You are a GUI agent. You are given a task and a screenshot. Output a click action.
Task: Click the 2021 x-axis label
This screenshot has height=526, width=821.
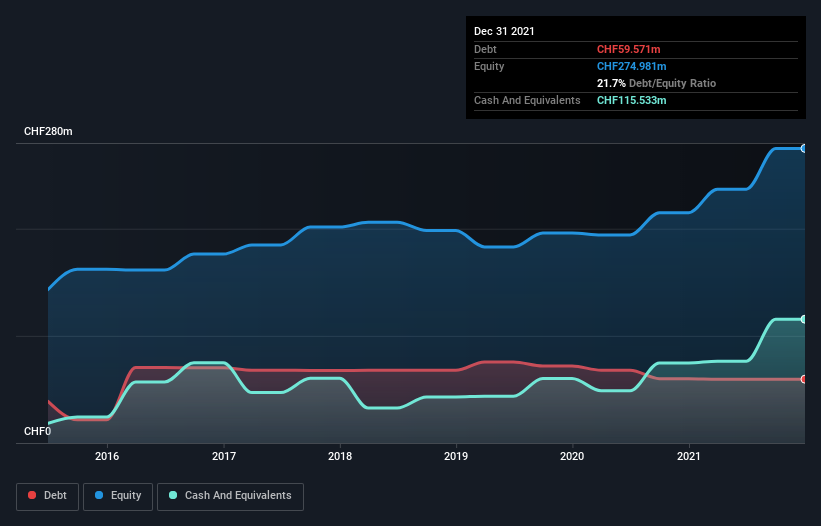point(689,456)
